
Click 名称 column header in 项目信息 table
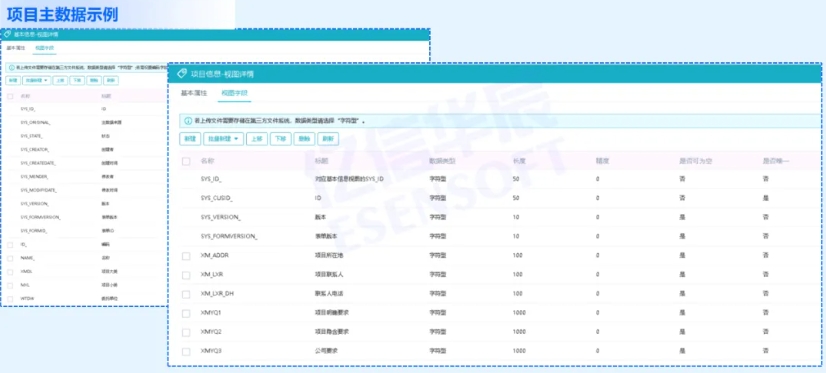208,161
